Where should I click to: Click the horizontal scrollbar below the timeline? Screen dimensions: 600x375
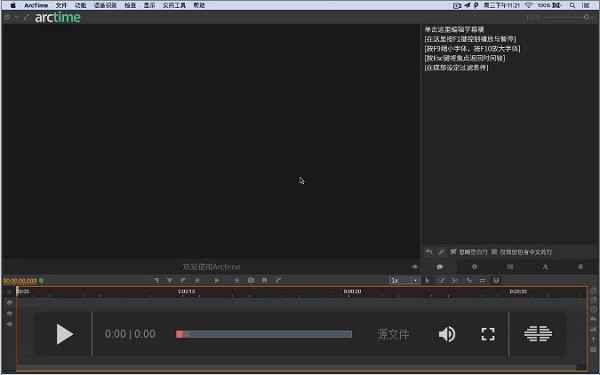297,367
